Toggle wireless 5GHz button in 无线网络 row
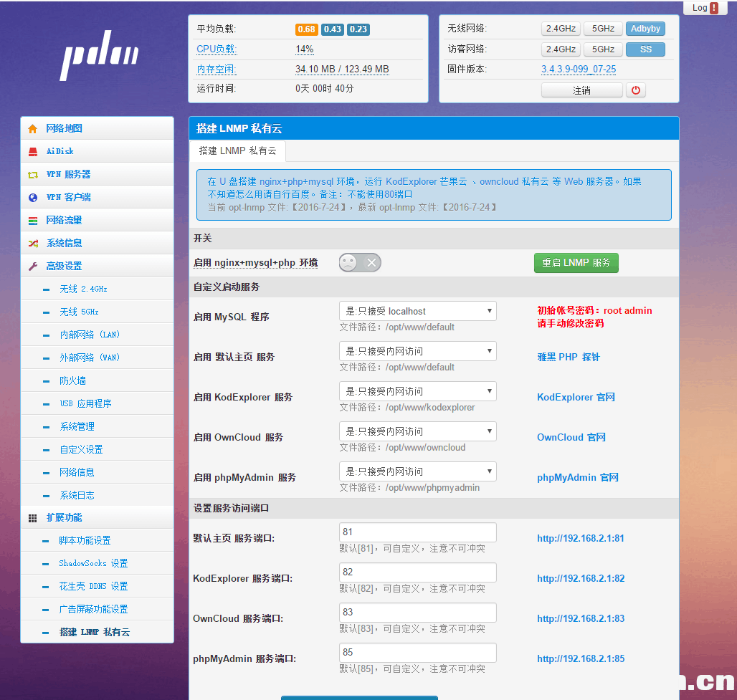This screenshot has width=737, height=700. coord(603,29)
